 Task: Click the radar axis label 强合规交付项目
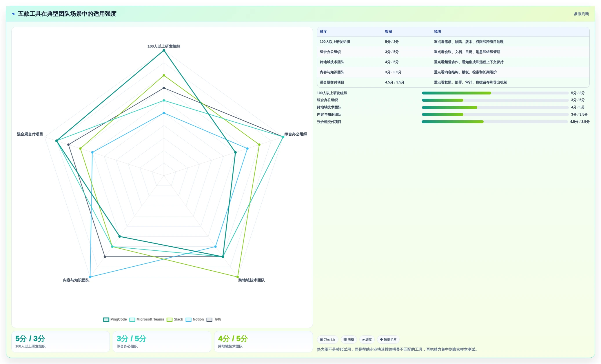(x=30, y=134)
